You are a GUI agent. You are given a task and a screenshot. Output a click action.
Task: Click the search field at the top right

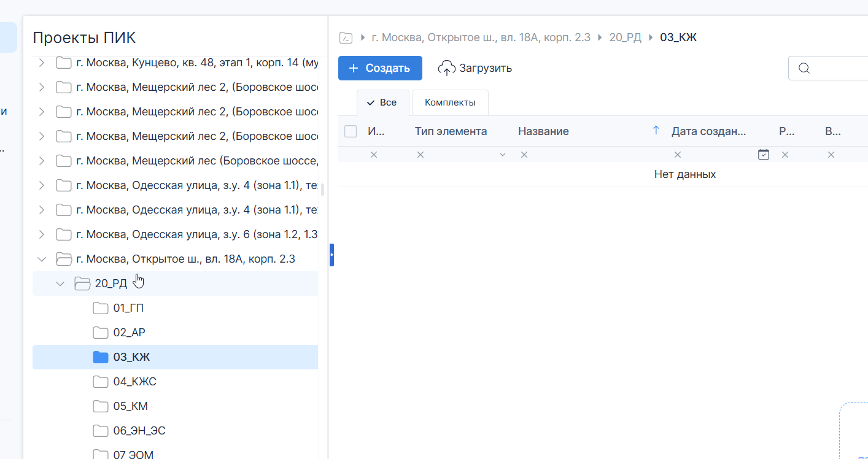828,68
